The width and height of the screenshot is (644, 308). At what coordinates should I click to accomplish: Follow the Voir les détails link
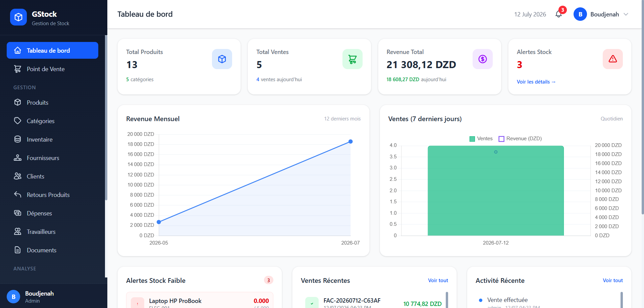click(536, 82)
